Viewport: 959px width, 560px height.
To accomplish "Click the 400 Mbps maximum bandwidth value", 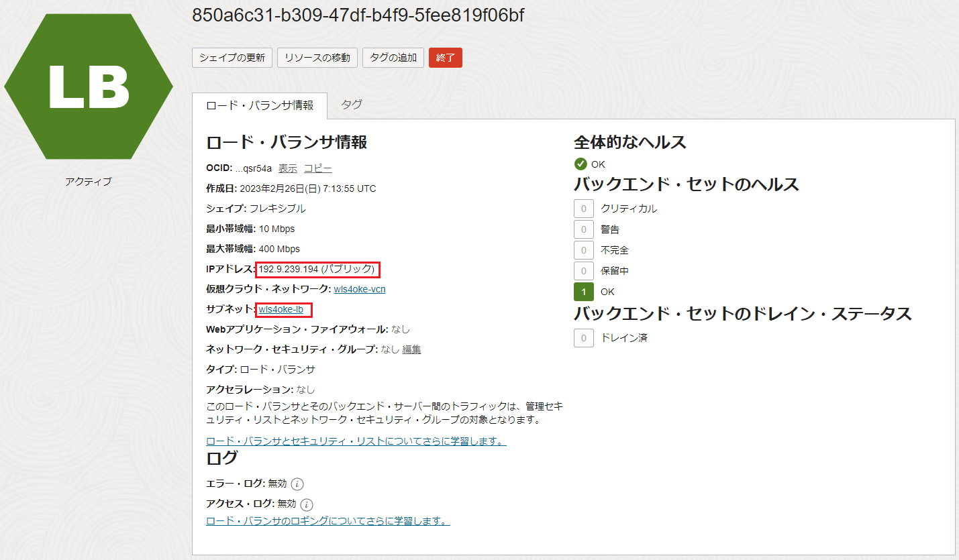I will tap(279, 249).
